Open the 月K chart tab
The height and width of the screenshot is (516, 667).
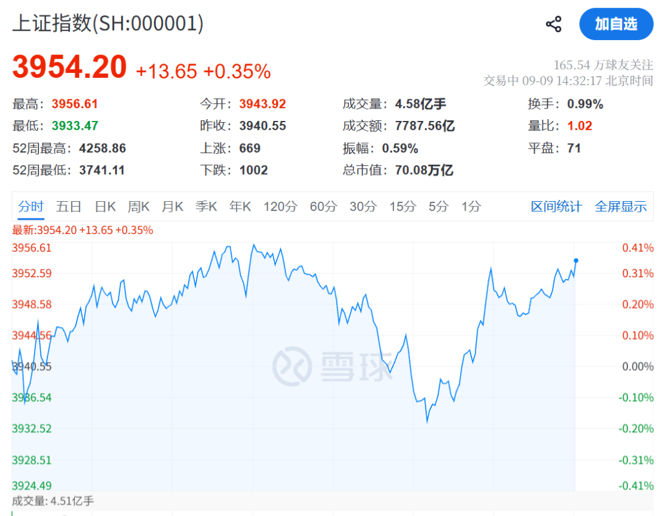[172, 207]
